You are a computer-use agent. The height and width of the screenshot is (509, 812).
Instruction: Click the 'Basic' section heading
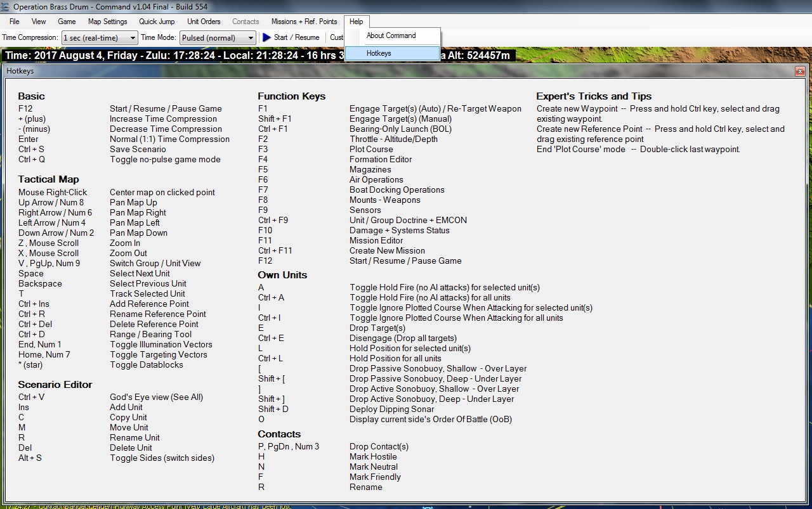point(31,96)
